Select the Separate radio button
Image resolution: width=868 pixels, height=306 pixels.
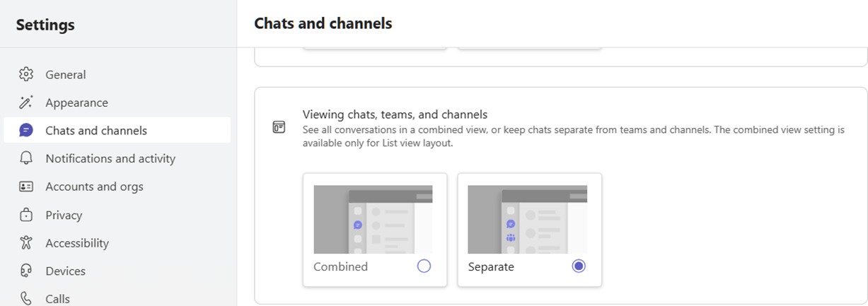(x=579, y=266)
